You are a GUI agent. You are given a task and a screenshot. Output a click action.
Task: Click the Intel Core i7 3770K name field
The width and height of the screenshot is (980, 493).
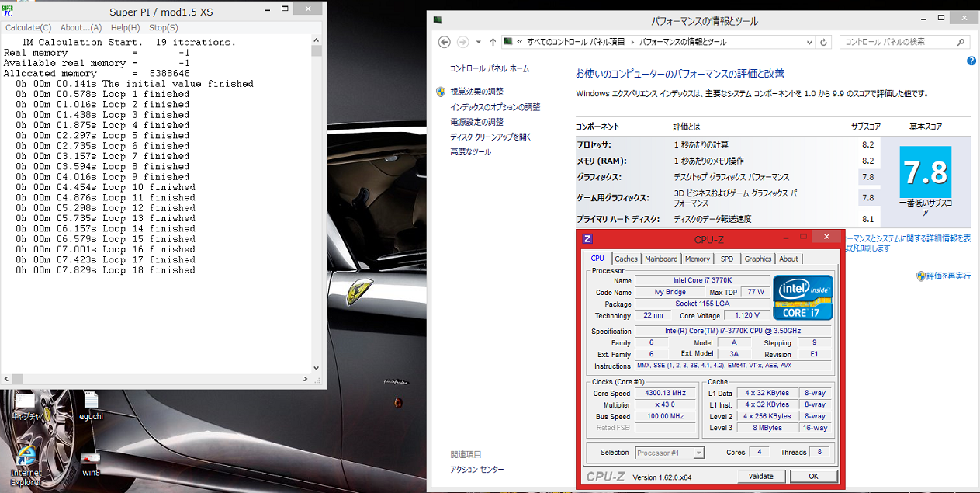point(701,280)
